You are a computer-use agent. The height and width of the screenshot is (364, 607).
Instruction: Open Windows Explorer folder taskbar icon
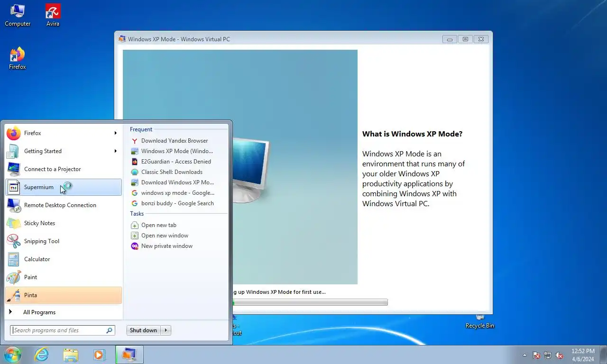[71, 355]
